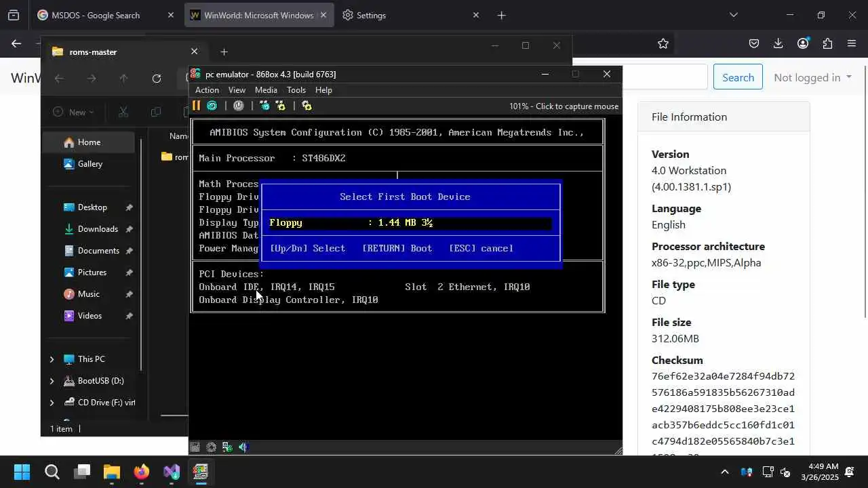Open the New dropdown in File Explorer

coord(74,112)
